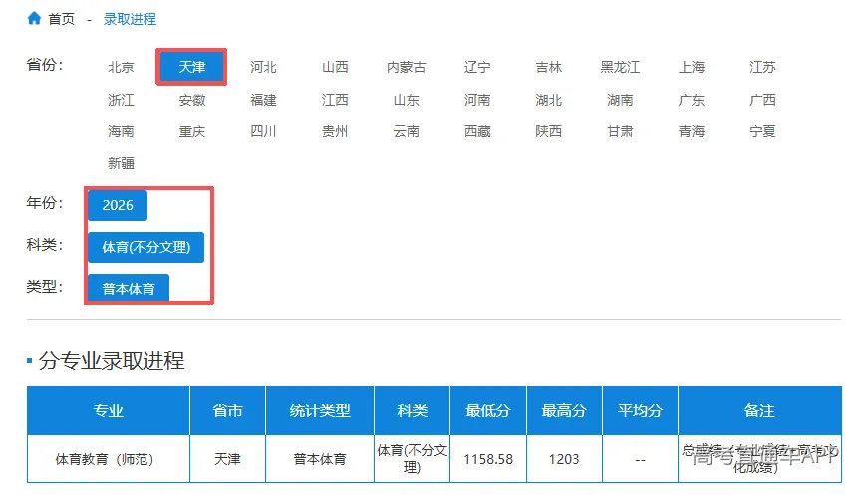The image size is (868, 495).
Task: Choose category 体育(不分文理) button
Action: [x=146, y=247]
